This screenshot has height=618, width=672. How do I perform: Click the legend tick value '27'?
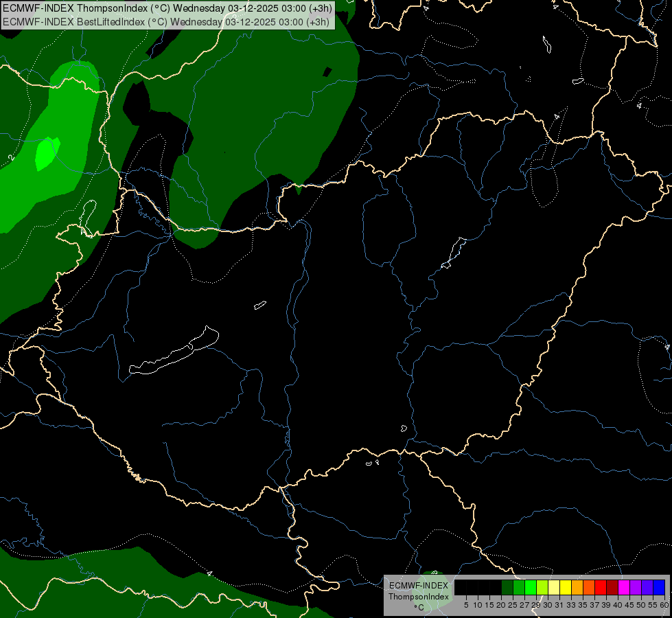[524, 605]
